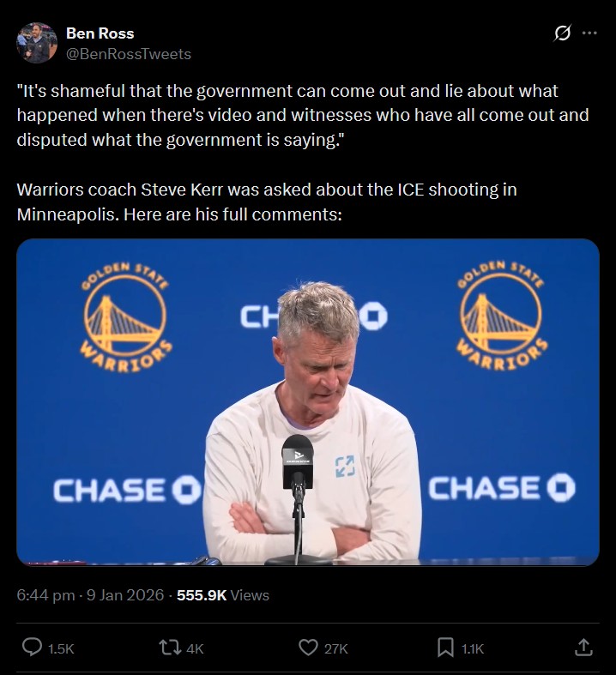
Task: View the 555.9K Views analytics
Action: click(x=223, y=595)
